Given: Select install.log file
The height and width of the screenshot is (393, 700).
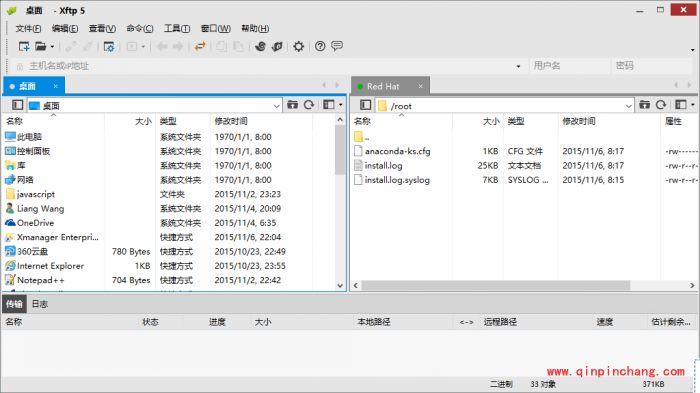Looking at the screenshot, I should coord(383,166).
